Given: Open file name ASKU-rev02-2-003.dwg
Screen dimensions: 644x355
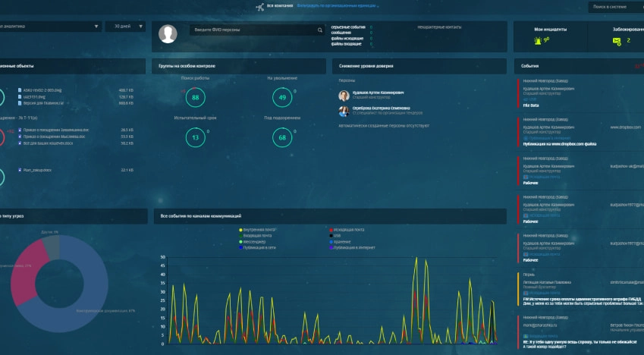Looking at the screenshot, I should tap(42, 90).
